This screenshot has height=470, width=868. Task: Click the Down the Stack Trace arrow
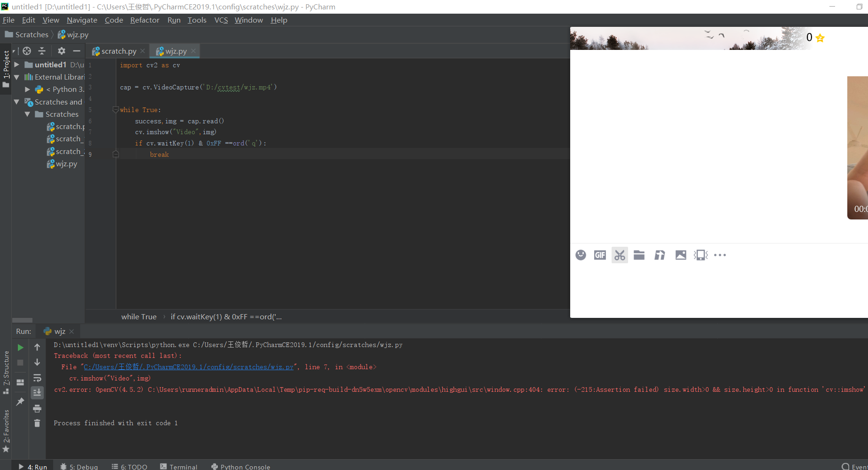(x=37, y=363)
